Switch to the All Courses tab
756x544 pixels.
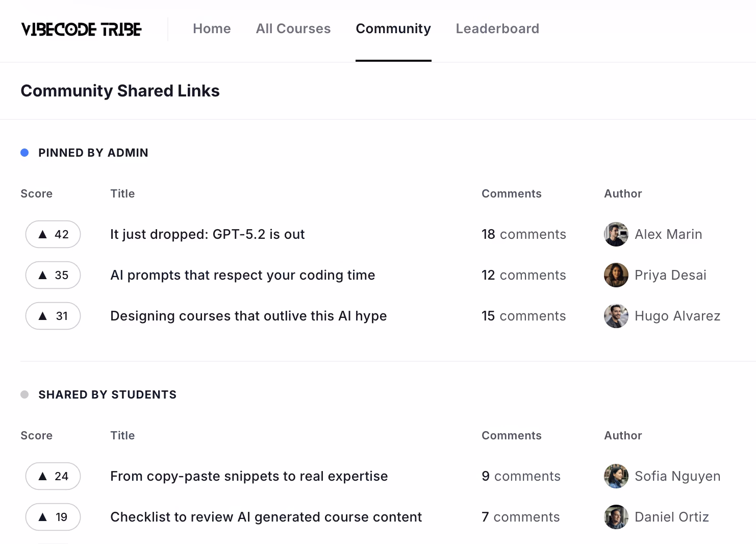click(293, 29)
